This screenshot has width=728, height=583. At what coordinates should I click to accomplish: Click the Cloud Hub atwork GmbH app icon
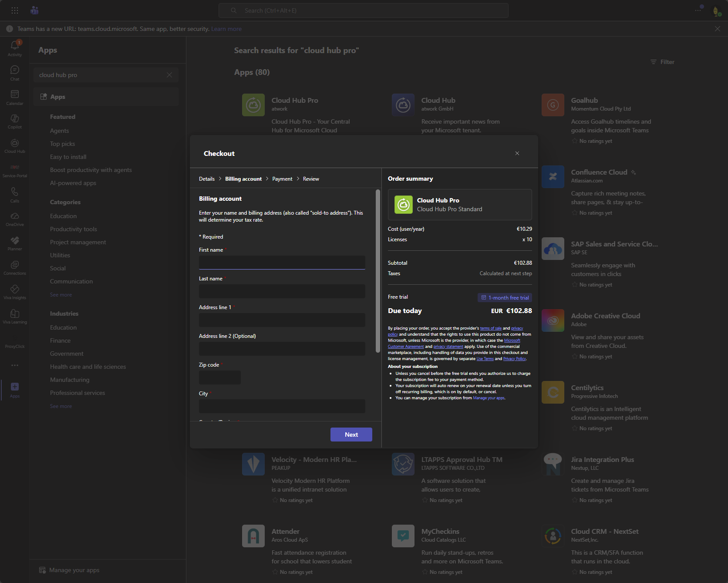click(x=403, y=105)
